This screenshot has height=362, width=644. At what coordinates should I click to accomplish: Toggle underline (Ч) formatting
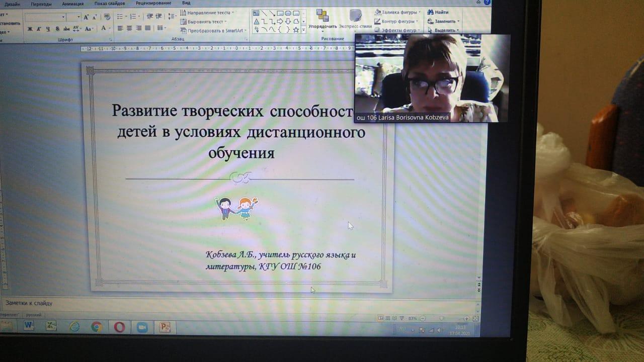click(47, 29)
